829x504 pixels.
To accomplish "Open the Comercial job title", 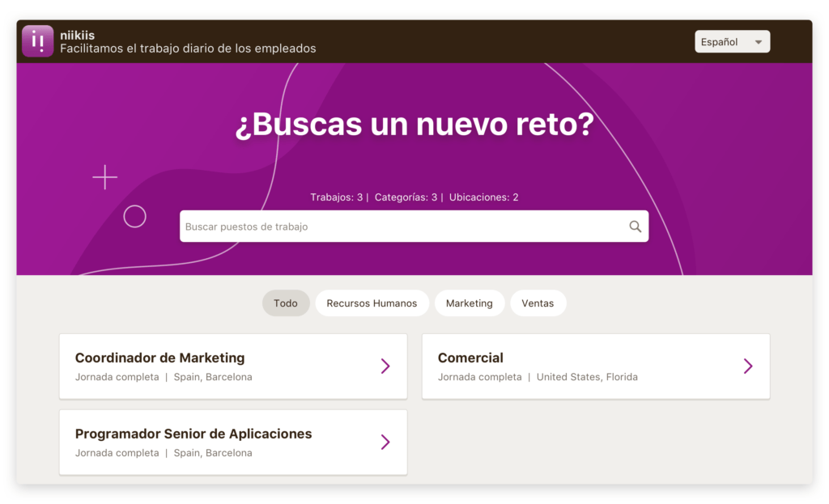I will [x=470, y=358].
